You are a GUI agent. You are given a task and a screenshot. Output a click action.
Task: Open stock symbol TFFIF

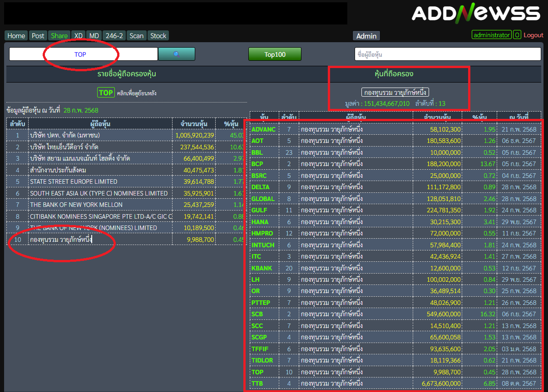tap(260, 349)
